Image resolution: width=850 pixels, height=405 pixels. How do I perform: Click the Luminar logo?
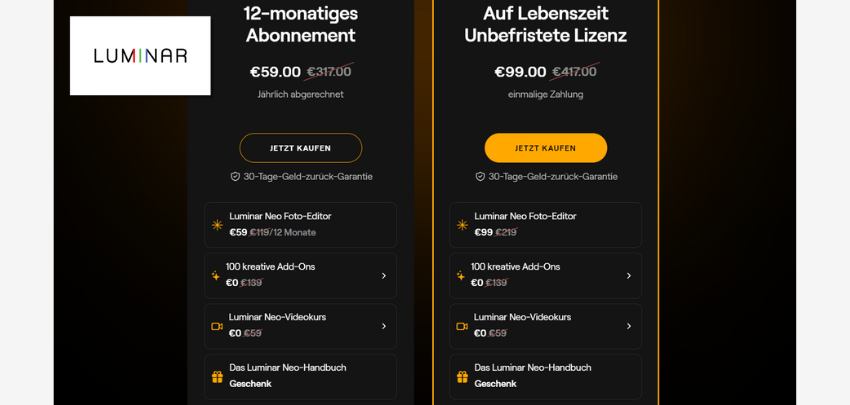point(140,56)
